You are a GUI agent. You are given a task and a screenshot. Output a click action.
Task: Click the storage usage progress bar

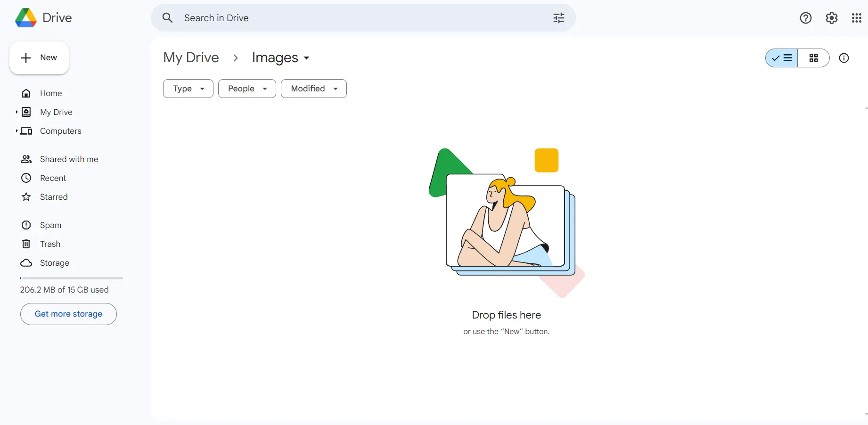[71, 278]
